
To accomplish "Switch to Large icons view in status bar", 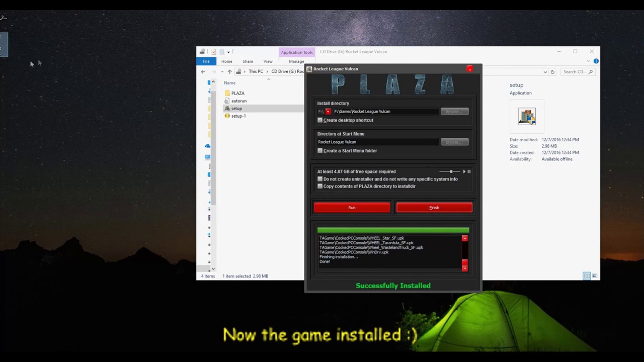I will pos(595,276).
